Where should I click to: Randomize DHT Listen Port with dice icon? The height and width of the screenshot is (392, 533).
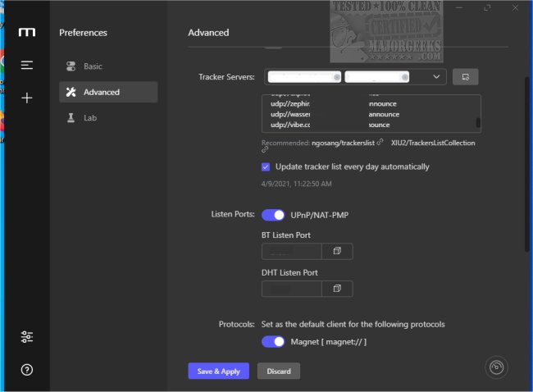pos(336,288)
